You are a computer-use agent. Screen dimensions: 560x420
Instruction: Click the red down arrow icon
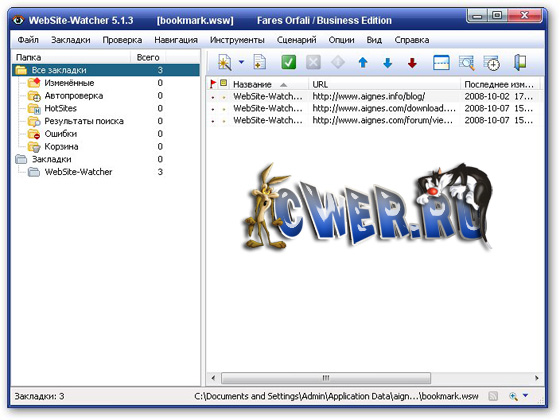412,63
